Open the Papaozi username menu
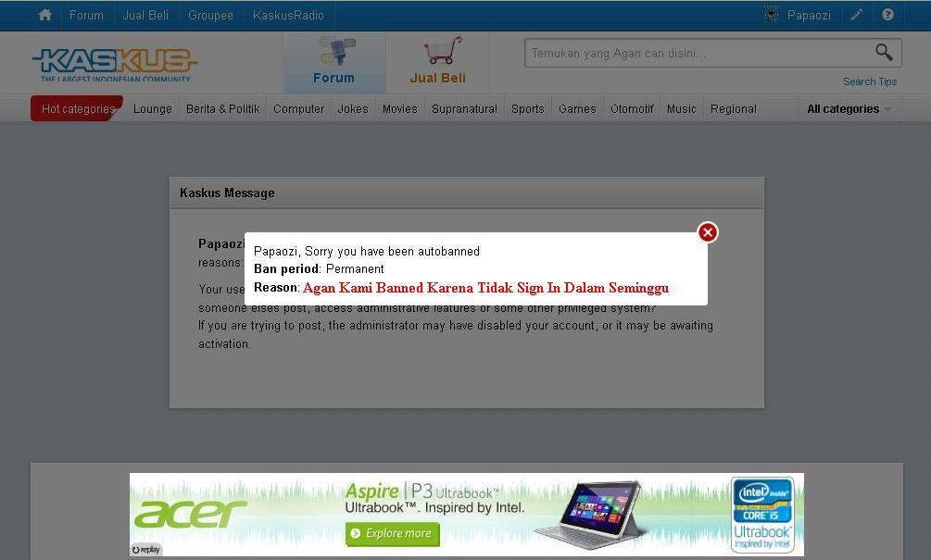This screenshot has width=931, height=560. [809, 15]
